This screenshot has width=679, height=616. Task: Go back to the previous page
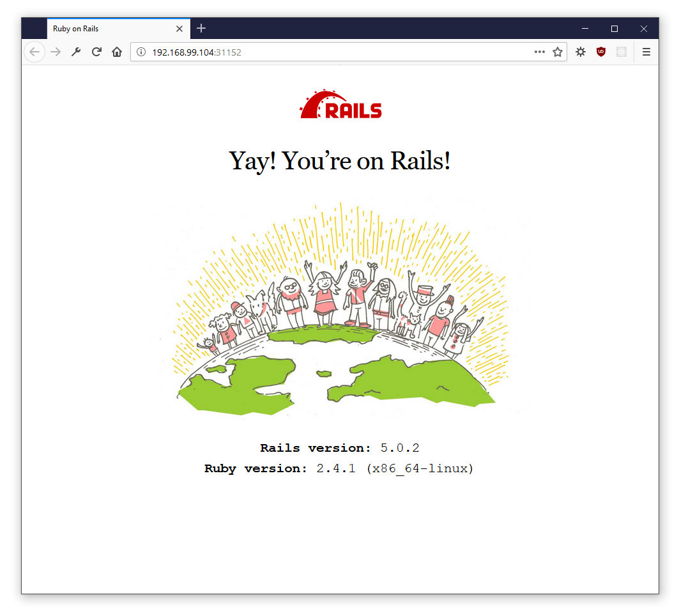coord(34,52)
